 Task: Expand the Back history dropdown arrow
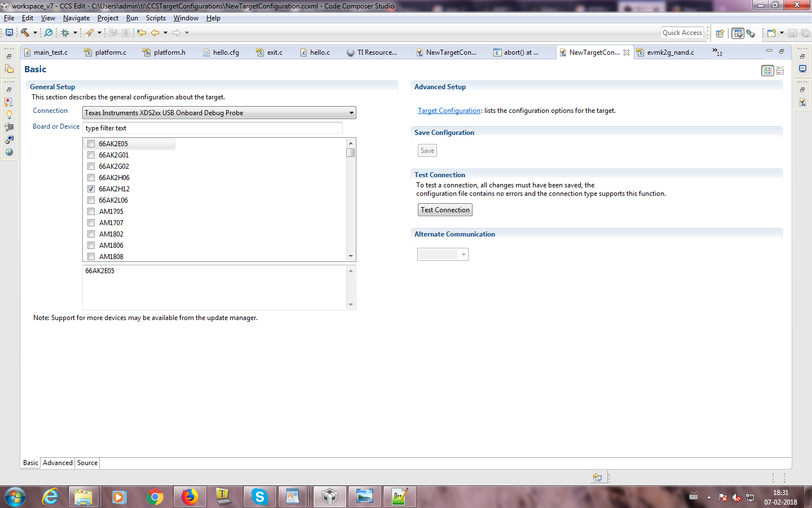coord(165,33)
